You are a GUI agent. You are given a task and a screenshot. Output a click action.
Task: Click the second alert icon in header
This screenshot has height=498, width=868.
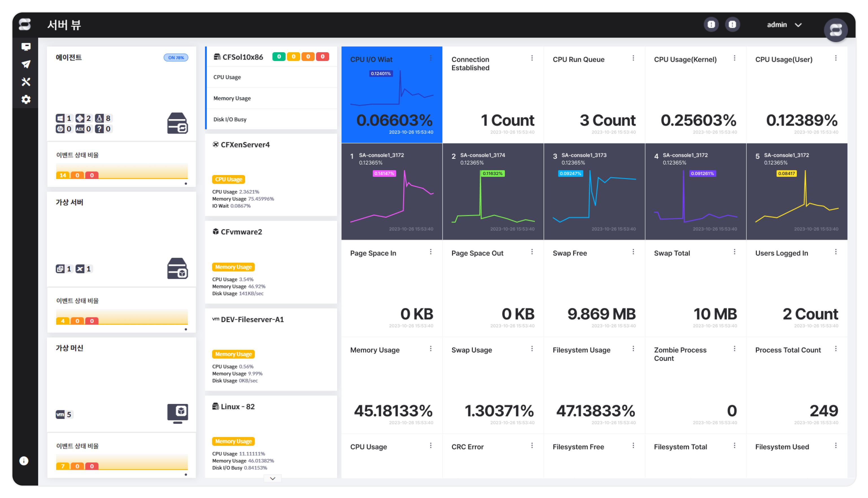tap(732, 25)
